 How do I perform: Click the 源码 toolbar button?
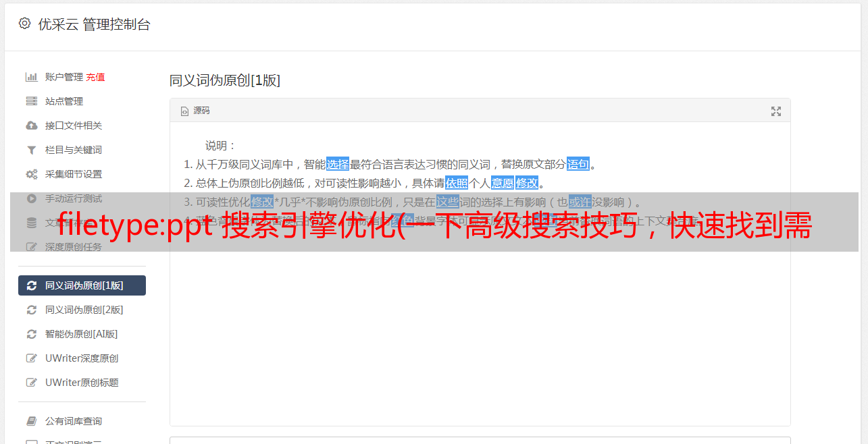(x=195, y=111)
